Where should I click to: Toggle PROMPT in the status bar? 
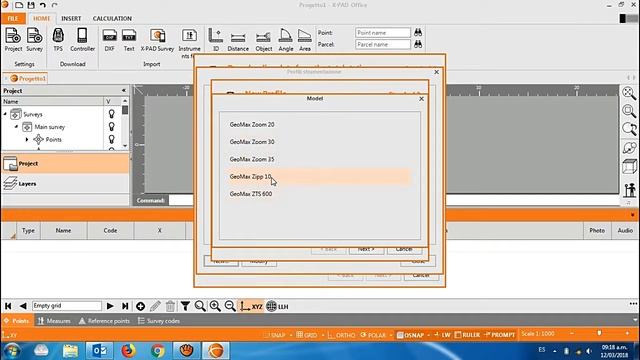tap(500, 335)
